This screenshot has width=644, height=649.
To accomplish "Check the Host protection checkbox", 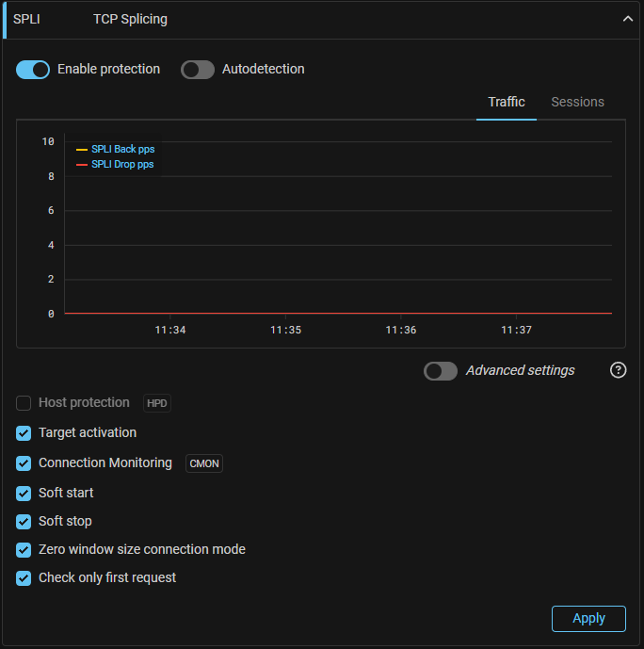I will point(24,403).
